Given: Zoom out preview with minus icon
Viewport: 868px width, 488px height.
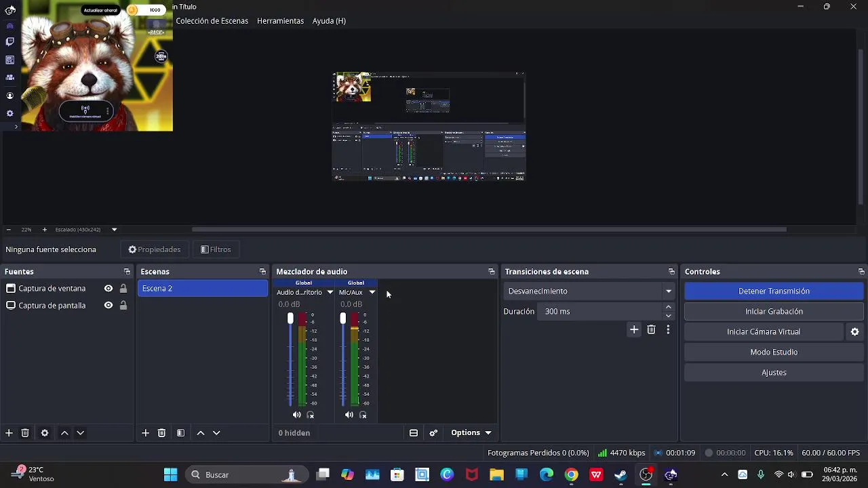Looking at the screenshot, I should tap(8, 230).
